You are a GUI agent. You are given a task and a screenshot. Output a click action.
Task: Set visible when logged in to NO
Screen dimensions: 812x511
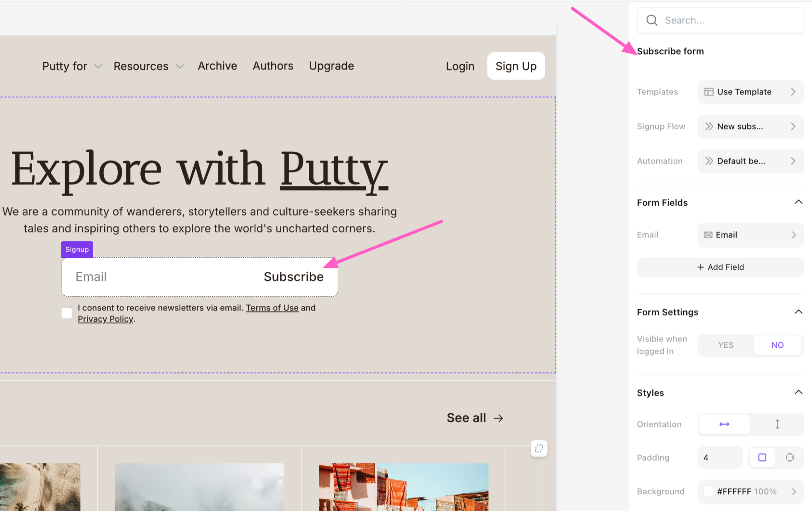coord(777,345)
